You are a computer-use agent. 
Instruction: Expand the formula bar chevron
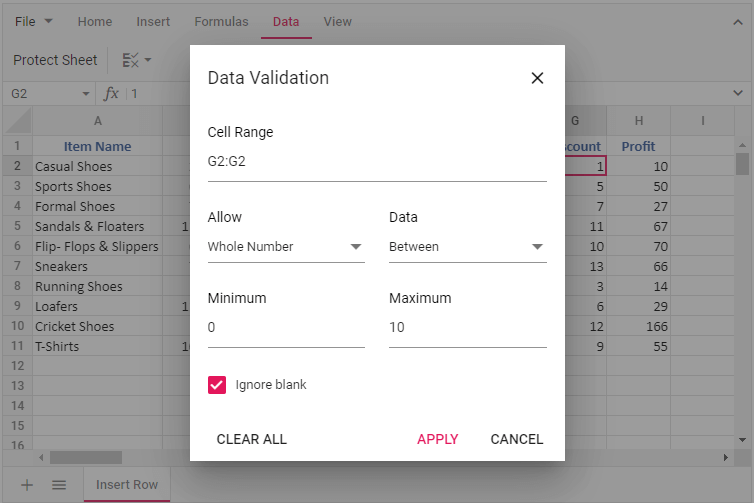738,94
